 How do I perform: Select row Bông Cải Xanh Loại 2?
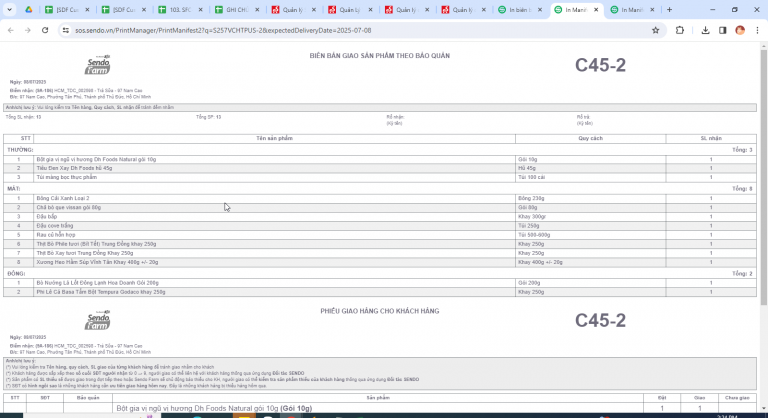tap(380, 198)
